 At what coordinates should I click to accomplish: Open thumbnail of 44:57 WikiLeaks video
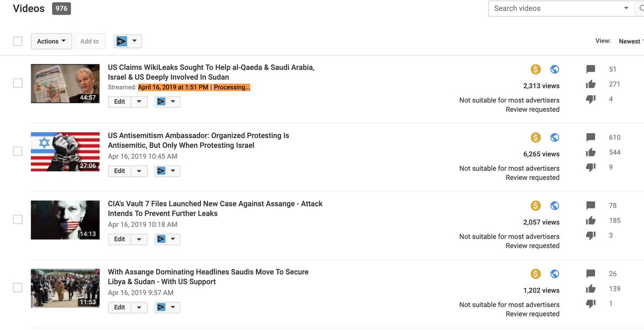65,83
